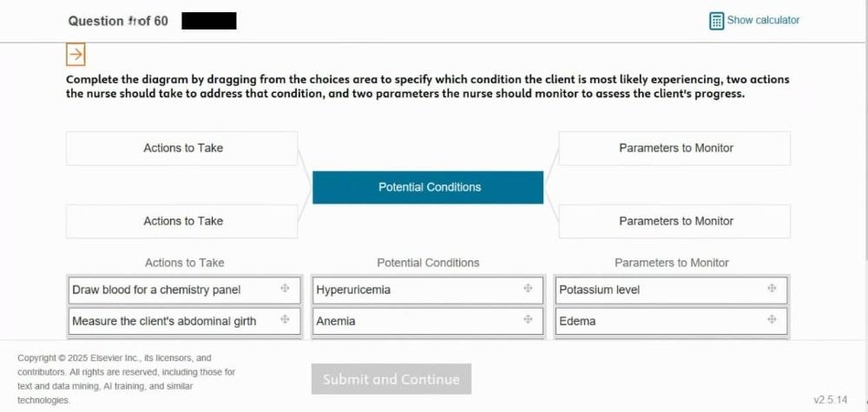Click drag handle on Draw blood choice
Screen dimensions: 868x412
[x=285, y=289]
